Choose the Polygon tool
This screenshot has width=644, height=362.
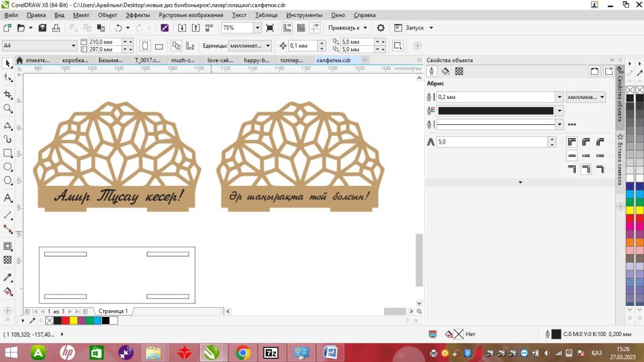pyautogui.click(x=7, y=180)
